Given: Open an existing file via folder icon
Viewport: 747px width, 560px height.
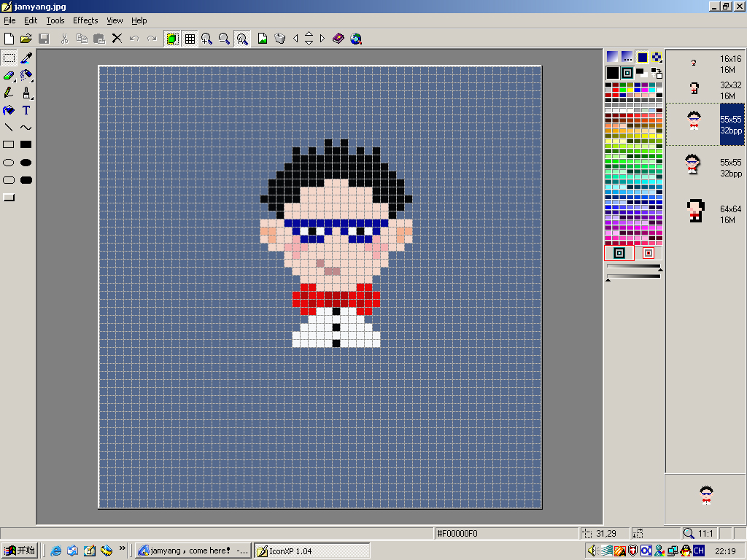Looking at the screenshot, I should [26, 39].
